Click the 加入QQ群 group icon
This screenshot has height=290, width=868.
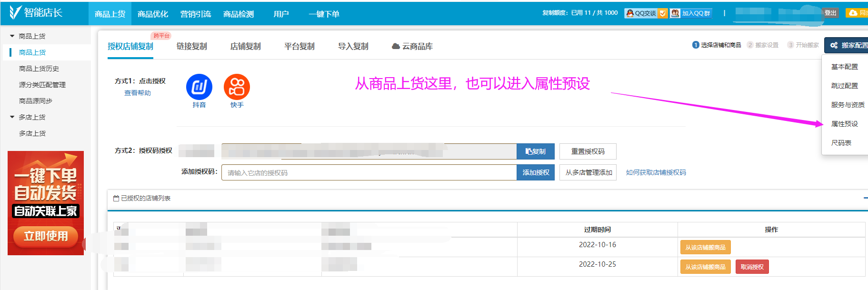675,13
